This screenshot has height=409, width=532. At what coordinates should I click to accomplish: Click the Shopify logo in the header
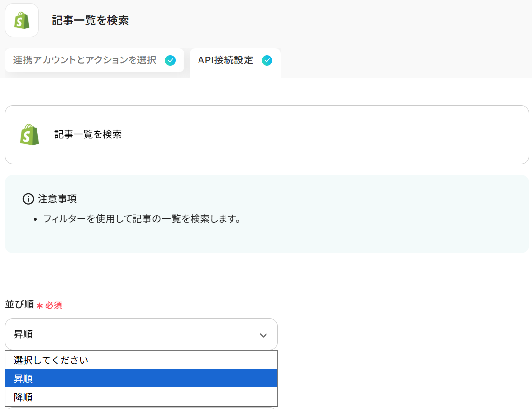click(22, 20)
